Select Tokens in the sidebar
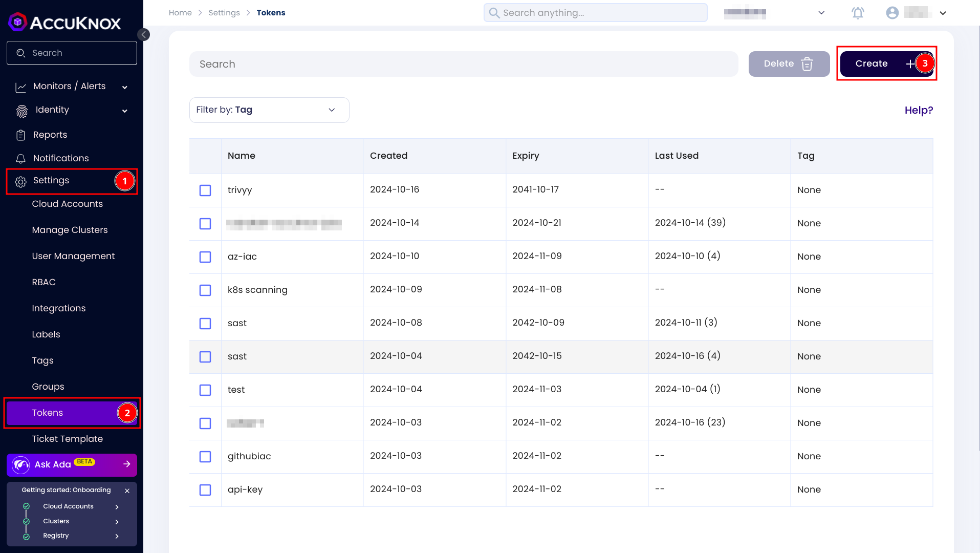This screenshot has width=980, height=553. (72, 413)
